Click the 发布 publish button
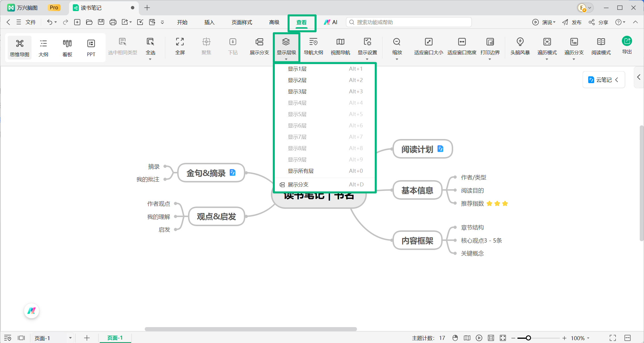644x343 pixels. click(x=572, y=22)
